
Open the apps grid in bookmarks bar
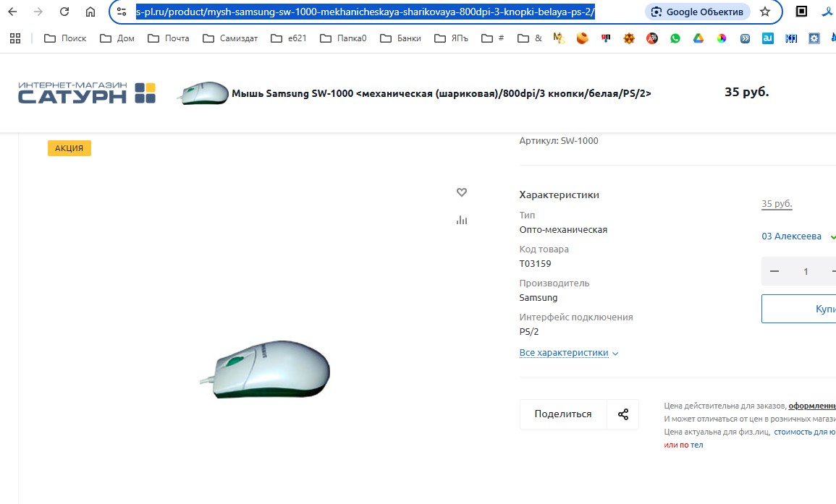point(15,38)
